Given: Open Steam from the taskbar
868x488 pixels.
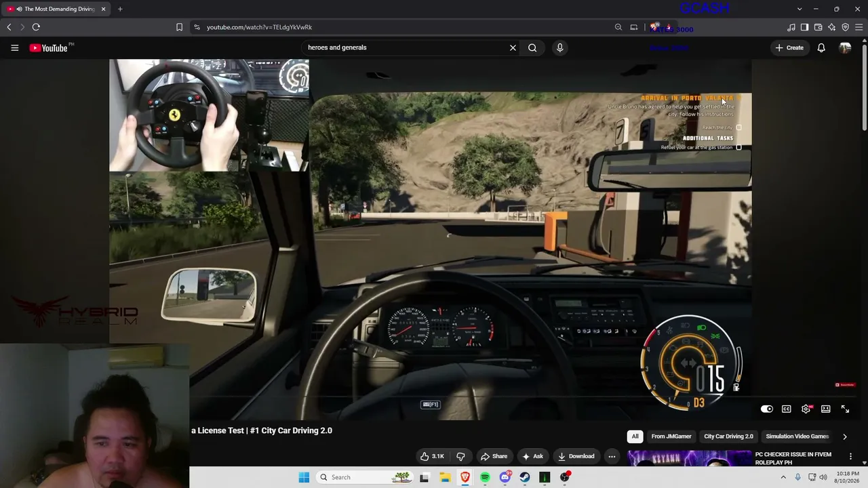Looking at the screenshot, I should click(525, 477).
